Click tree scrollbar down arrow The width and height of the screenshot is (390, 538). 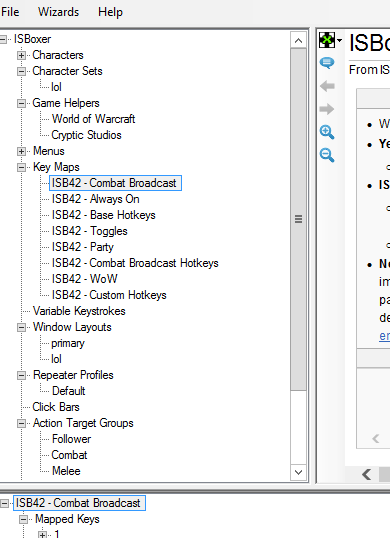pyautogui.click(x=298, y=472)
